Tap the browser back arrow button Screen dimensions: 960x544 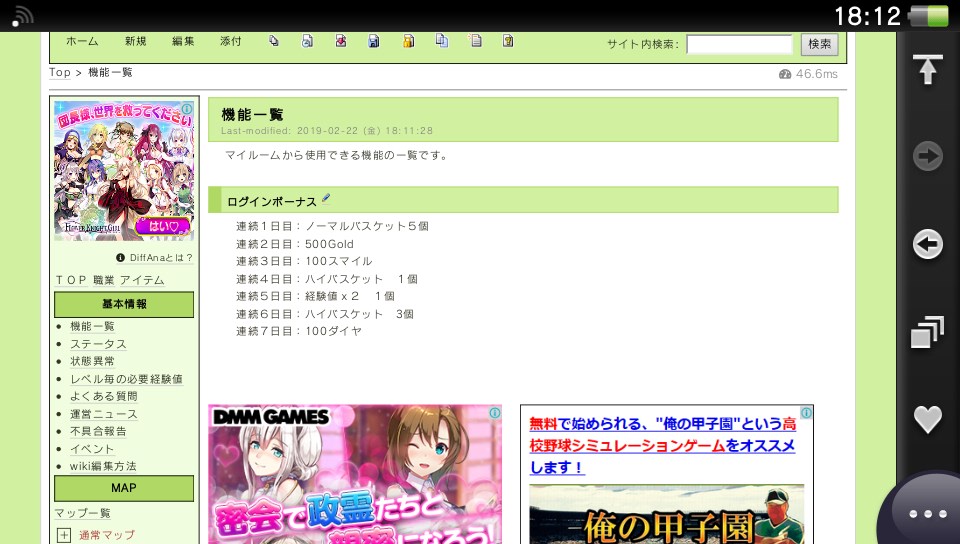(928, 244)
